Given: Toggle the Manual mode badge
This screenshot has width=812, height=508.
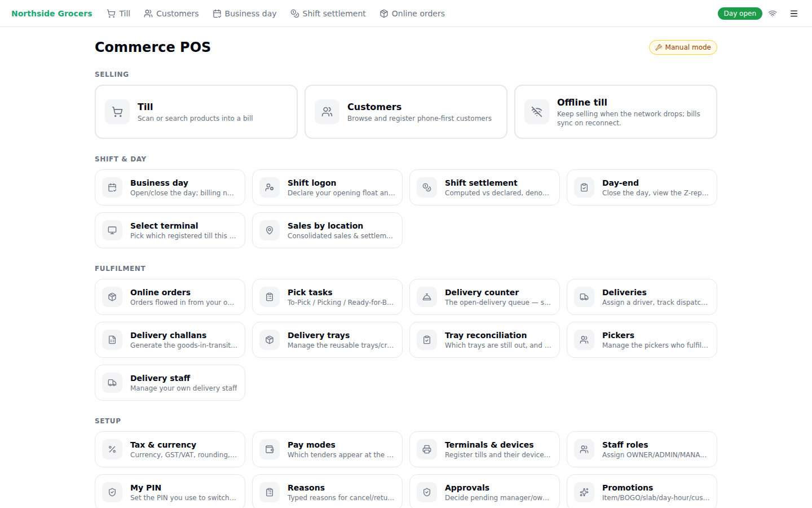Looking at the screenshot, I should coord(683,47).
